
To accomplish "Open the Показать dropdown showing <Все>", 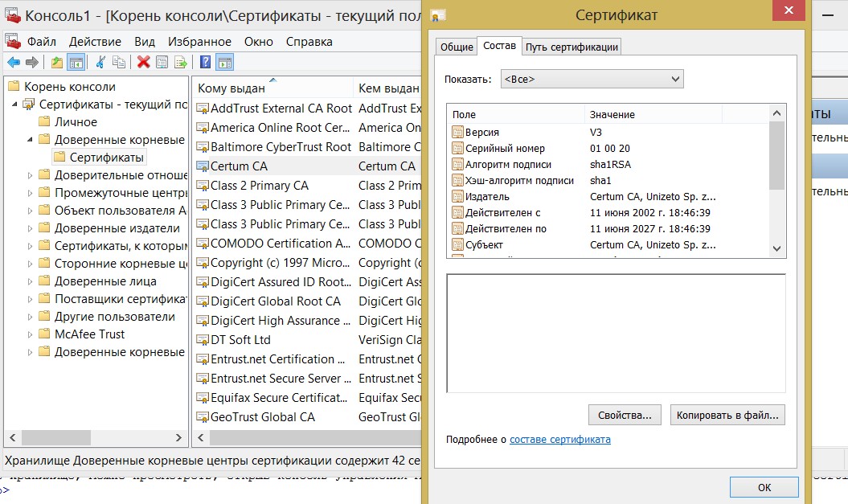I will pyautogui.click(x=592, y=79).
